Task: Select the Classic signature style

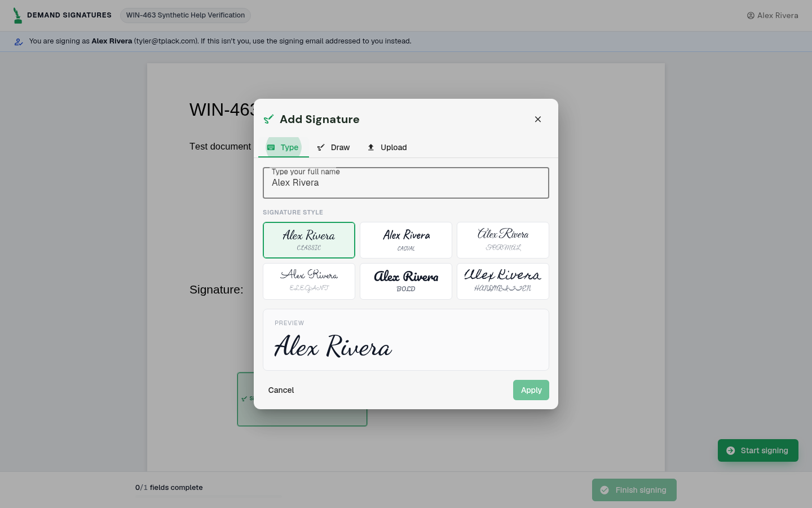Action: pyautogui.click(x=309, y=240)
